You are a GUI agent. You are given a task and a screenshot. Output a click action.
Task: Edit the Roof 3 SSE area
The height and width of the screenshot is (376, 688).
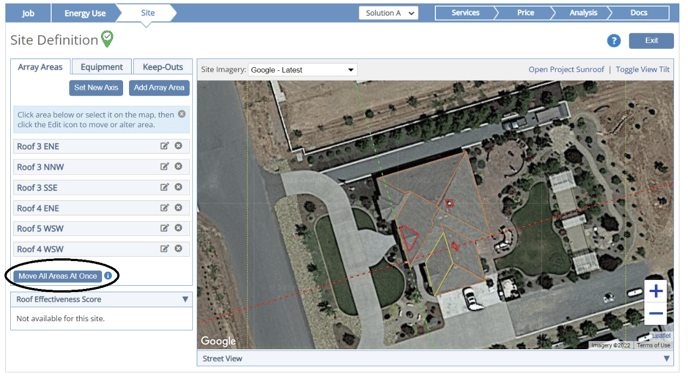coord(164,187)
